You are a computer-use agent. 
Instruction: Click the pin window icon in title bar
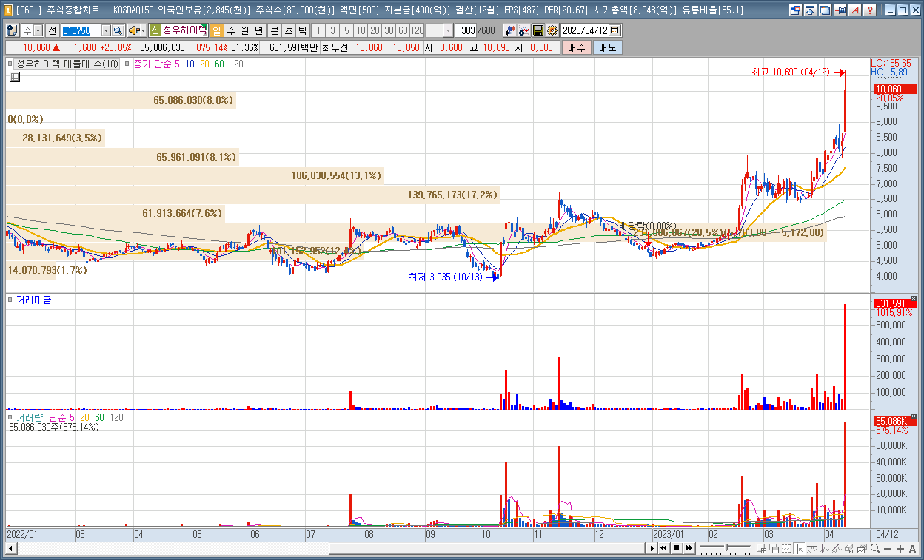(840, 10)
